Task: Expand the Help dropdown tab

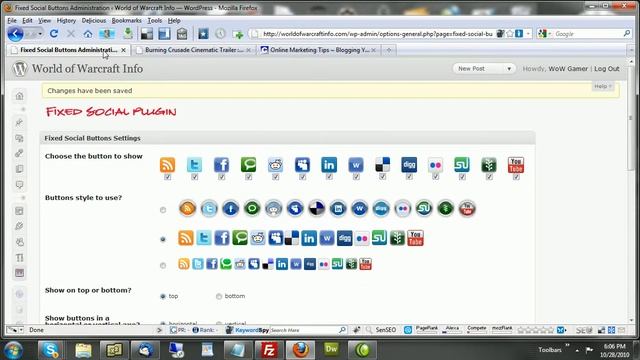Action: click(602, 86)
